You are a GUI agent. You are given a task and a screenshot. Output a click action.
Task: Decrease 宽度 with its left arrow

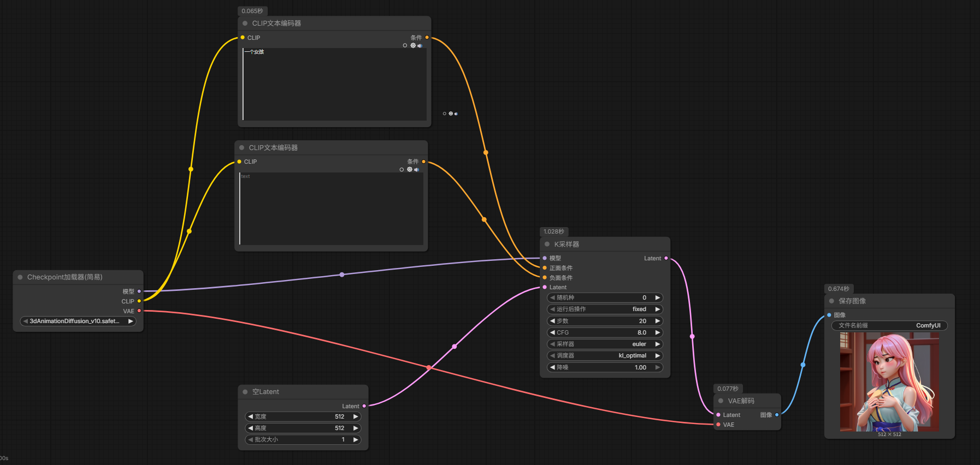click(x=250, y=416)
